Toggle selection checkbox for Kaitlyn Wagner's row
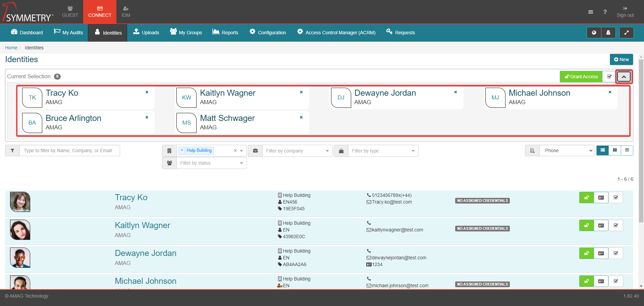Image resolution: width=644 pixels, height=306 pixels. tap(616, 225)
